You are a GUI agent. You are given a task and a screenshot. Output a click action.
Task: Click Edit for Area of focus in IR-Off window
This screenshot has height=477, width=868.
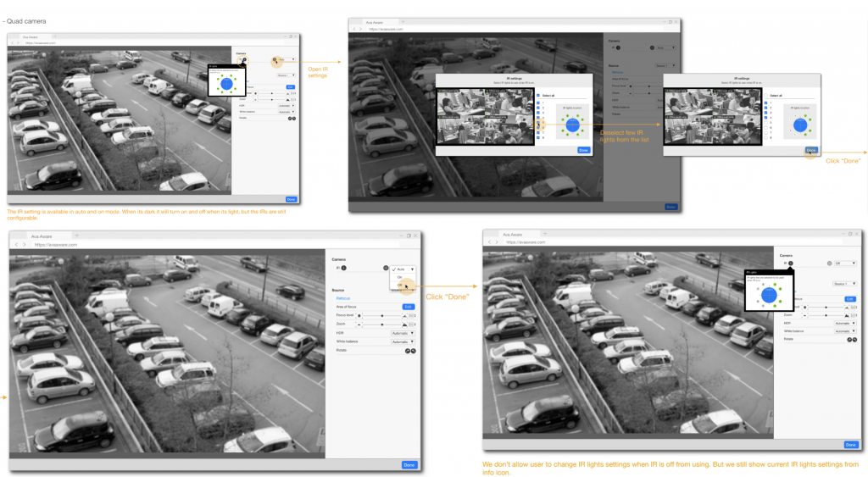pos(849,298)
